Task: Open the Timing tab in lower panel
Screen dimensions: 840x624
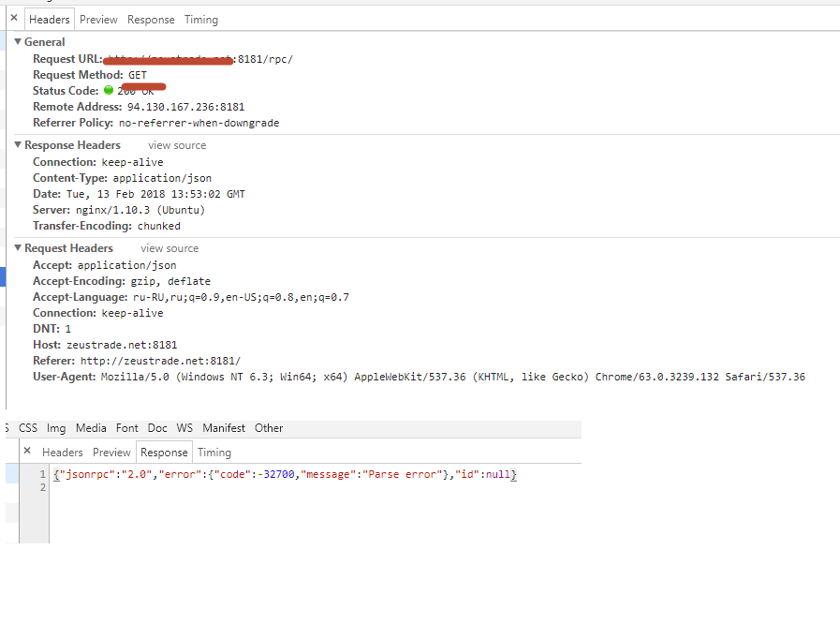Action: [214, 453]
